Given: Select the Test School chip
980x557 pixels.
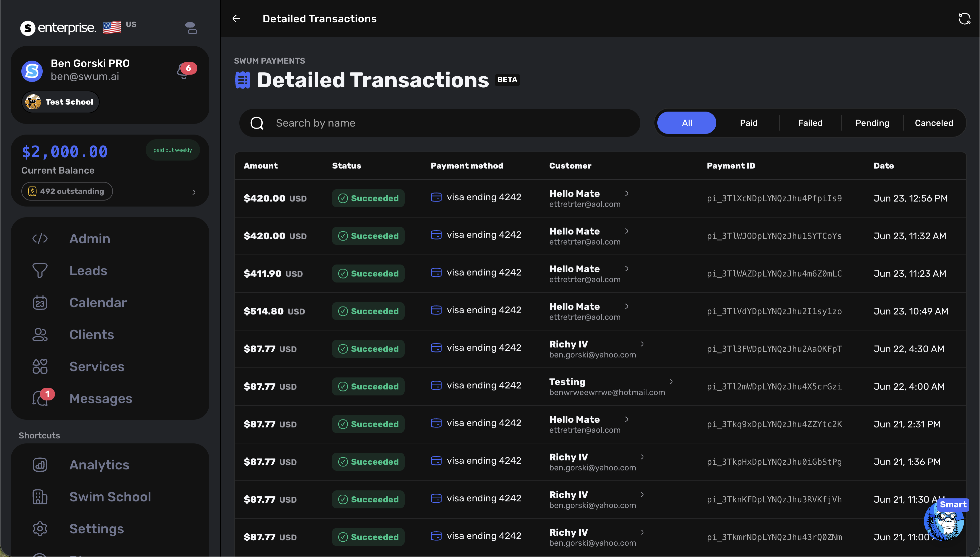Looking at the screenshot, I should coord(60,102).
